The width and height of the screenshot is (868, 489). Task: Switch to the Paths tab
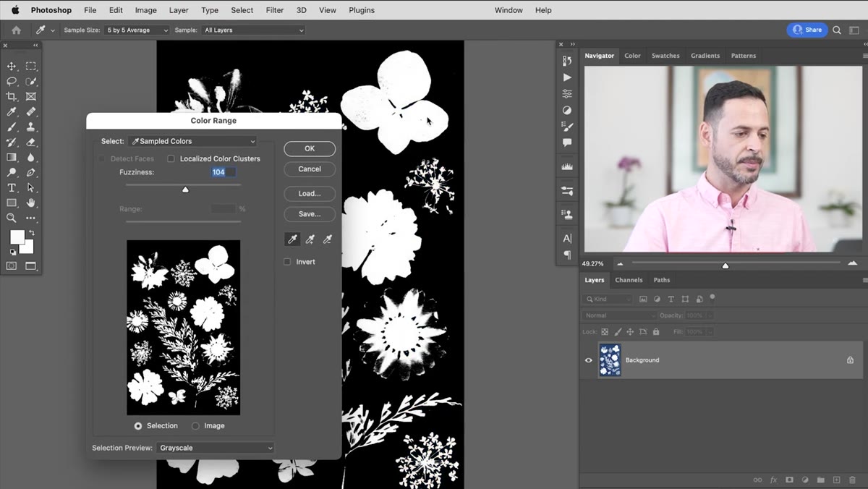662,280
